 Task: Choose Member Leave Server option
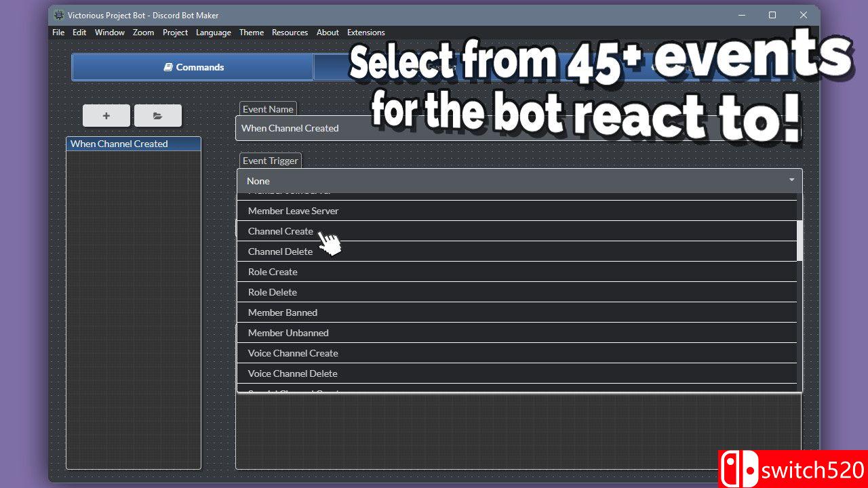pos(293,211)
